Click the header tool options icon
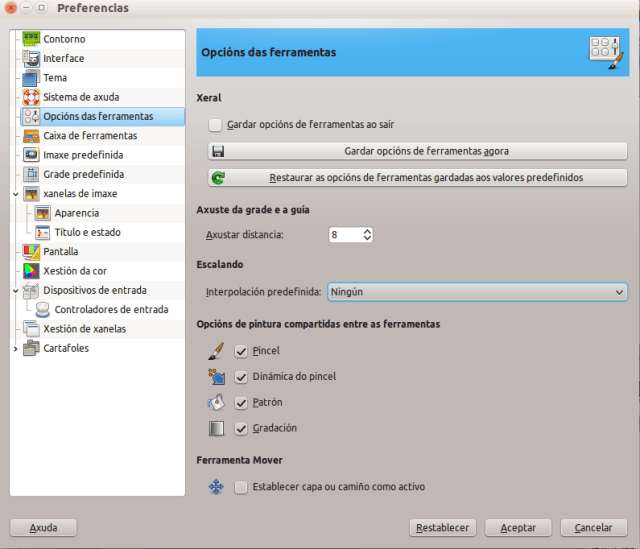640x549 pixels. 607,52
